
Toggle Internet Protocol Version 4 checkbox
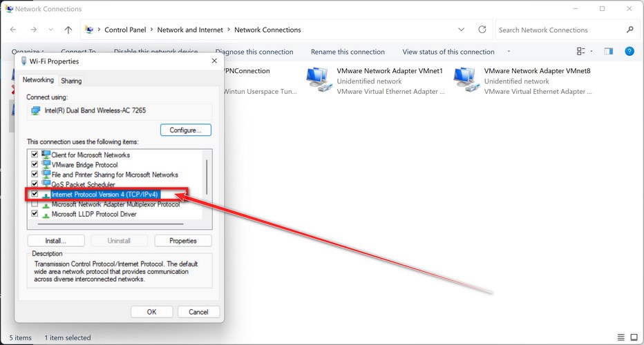[35, 194]
